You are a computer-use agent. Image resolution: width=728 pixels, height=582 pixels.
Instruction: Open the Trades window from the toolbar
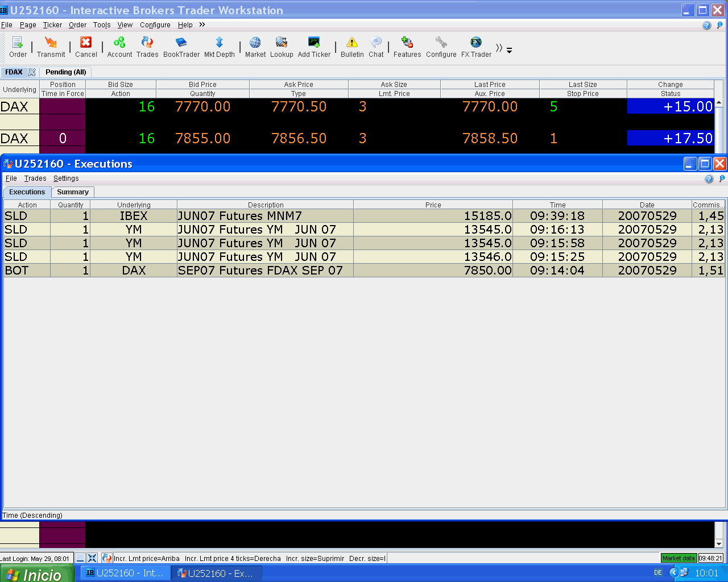pyautogui.click(x=147, y=47)
